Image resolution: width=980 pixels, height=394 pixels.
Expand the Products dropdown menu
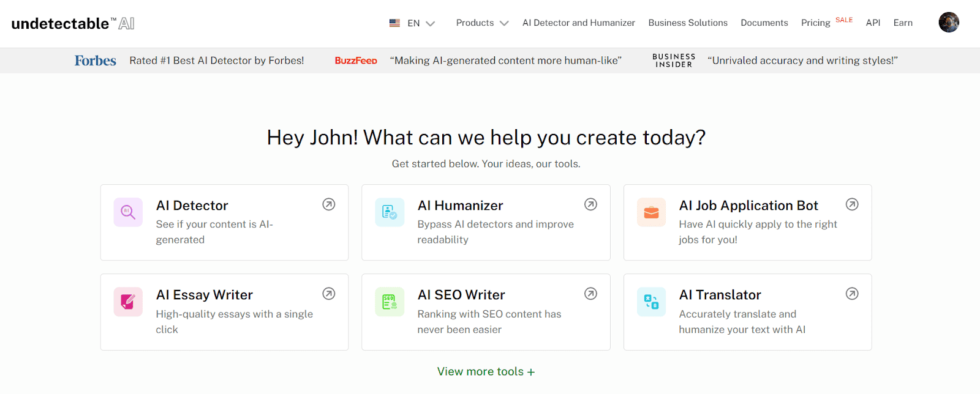coord(482,23)
